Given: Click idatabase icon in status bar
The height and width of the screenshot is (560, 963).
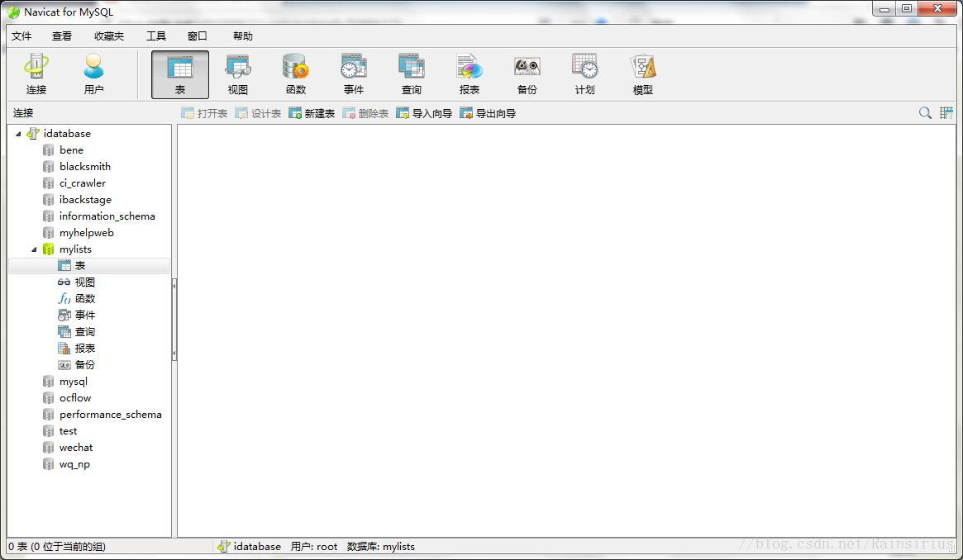Looking at the screenshot, I should point(224,547).
